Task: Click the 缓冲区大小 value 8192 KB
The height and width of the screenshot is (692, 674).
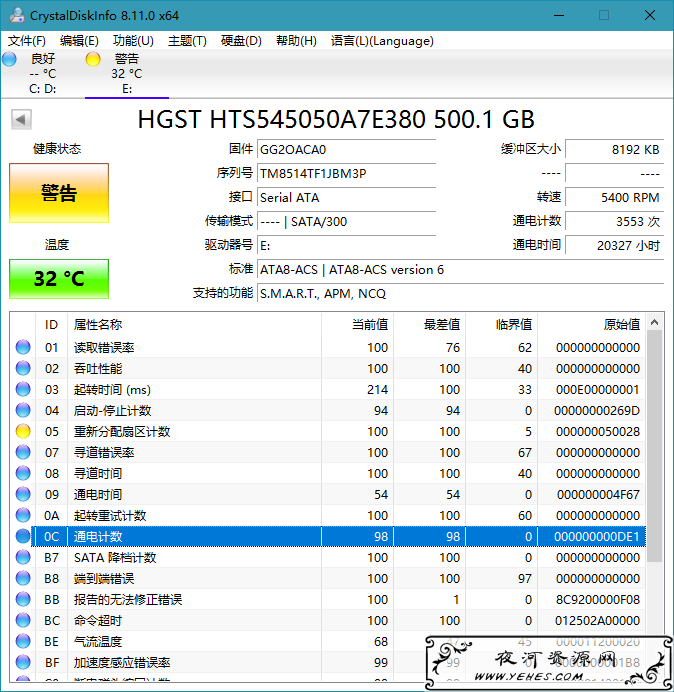Action: tap(614, 150)
